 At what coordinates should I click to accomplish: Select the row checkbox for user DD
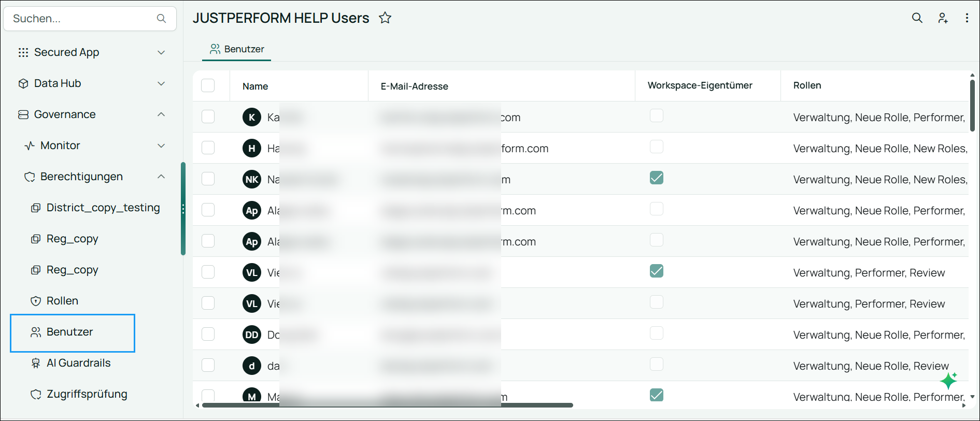(208, 334)
